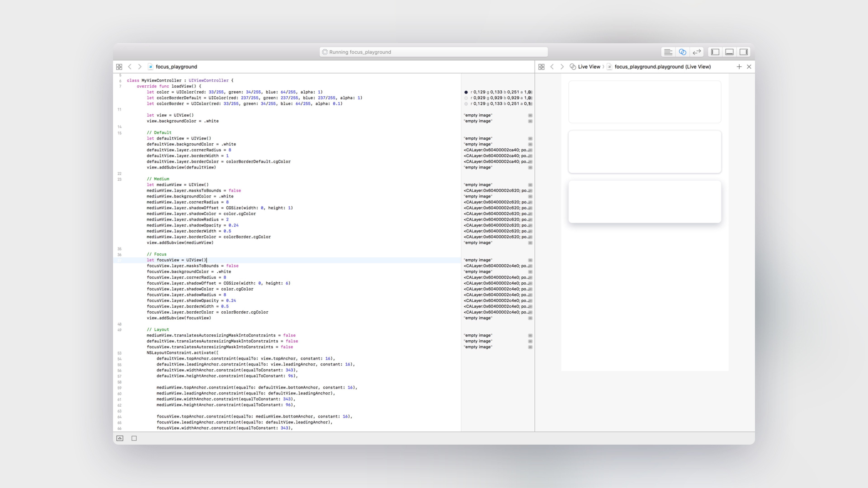Show the debug area at bottom left

(x=120, y=438)
